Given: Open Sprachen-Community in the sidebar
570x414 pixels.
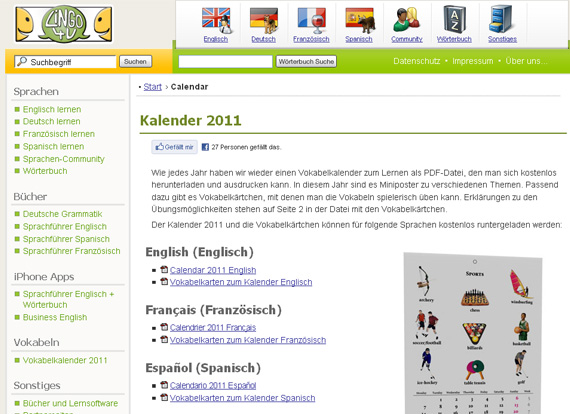Looking at the screenshot, I should tap(64, 159).
